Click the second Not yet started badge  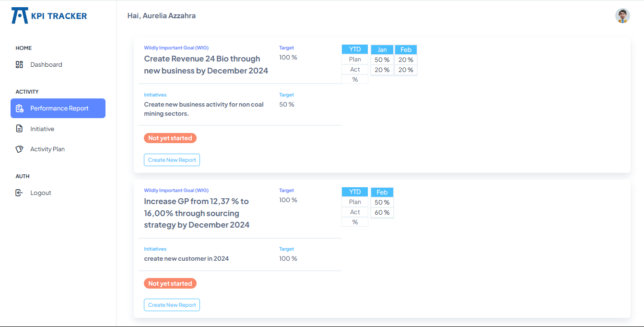(170, 283)
